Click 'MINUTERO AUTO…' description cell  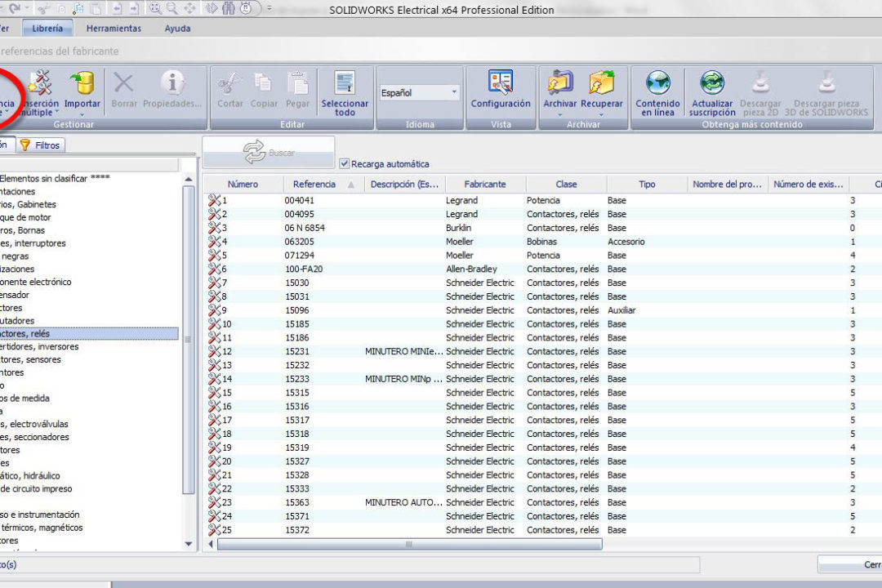pyautogui.click(x=404, y=502)
